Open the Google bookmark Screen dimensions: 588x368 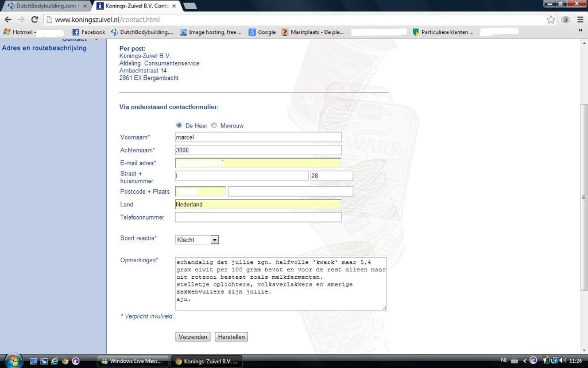(262, 32)
